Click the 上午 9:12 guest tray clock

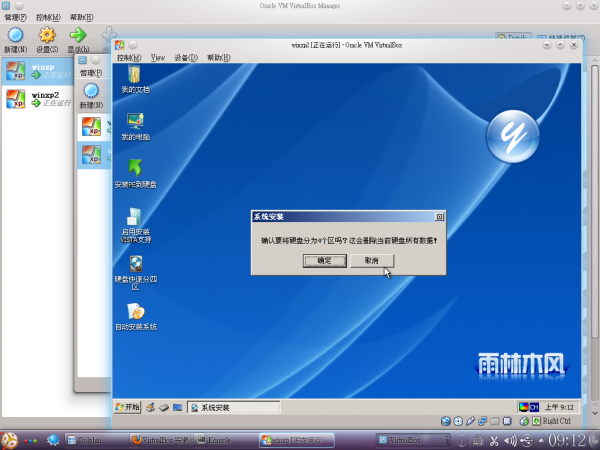[x=559, y=407]
